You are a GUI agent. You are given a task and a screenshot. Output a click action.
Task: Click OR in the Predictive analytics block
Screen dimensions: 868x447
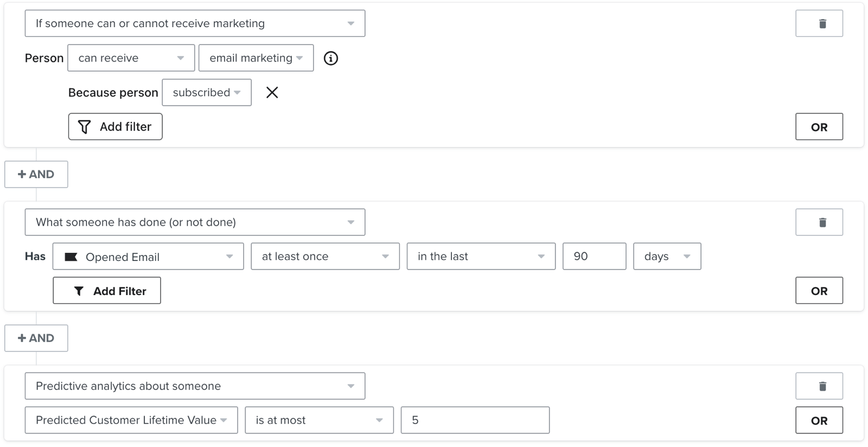point(819,420)
